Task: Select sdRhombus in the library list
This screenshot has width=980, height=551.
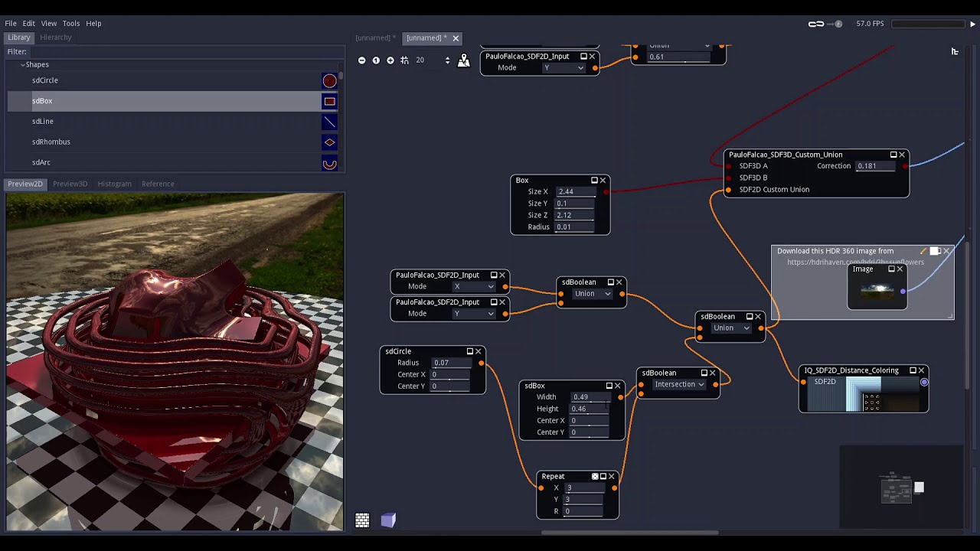Action: click(x=172, y=142)
